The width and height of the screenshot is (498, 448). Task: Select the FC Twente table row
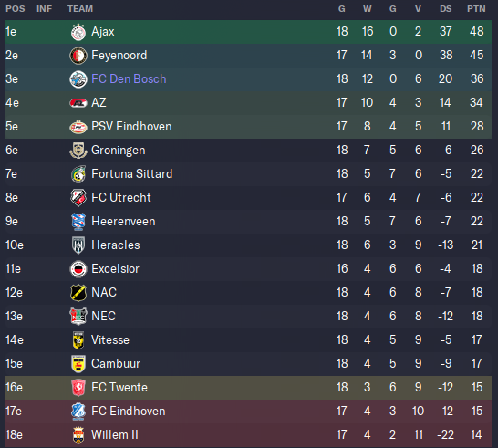click(x=248, y=388)
